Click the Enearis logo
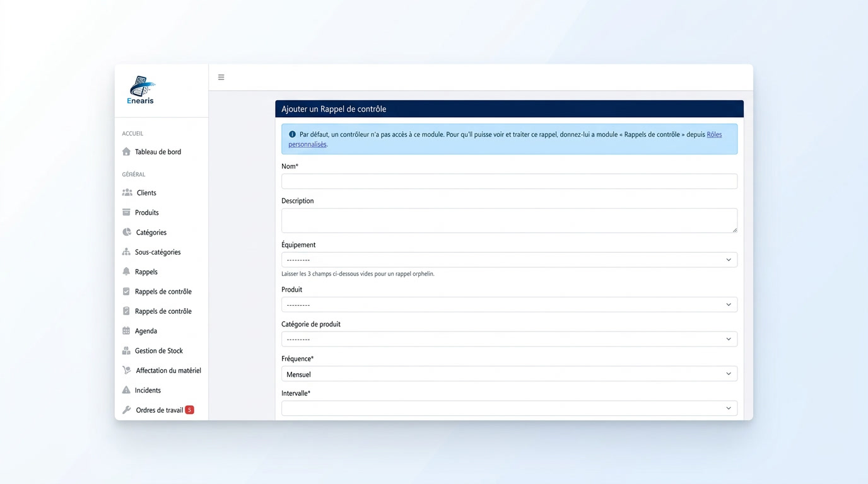868x484 pixels. 141,90
